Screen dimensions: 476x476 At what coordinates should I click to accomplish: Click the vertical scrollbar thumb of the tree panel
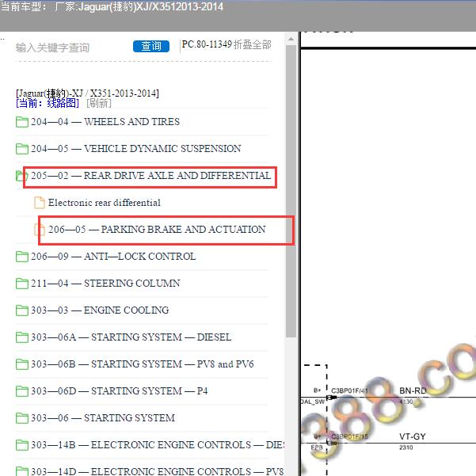pyautogui.click(x=291, y=191)
